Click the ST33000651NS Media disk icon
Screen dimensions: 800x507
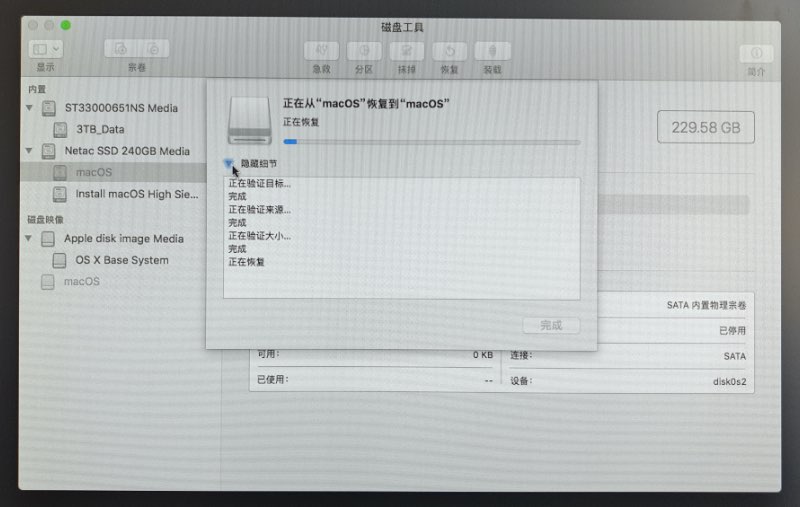tap(48, 108)
